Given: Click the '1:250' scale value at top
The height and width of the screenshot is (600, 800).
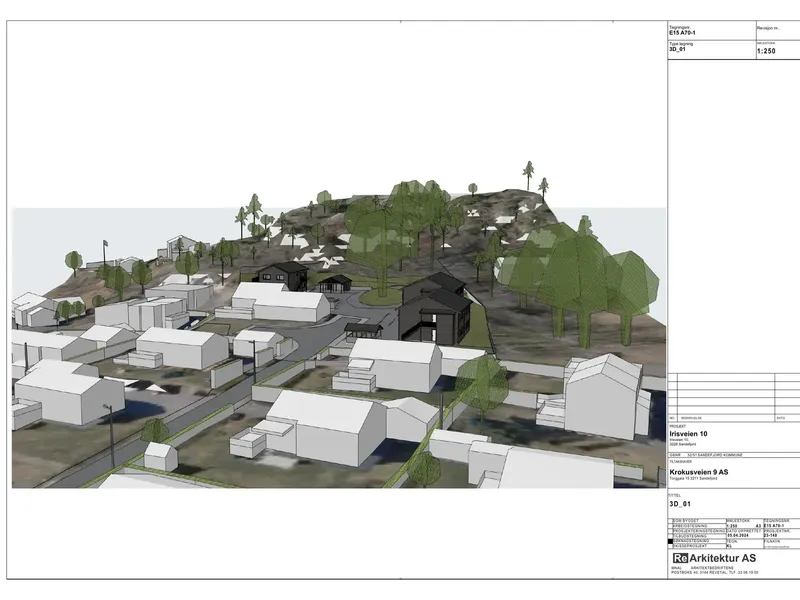Looking at the screenshot, I should pos(766,51).
